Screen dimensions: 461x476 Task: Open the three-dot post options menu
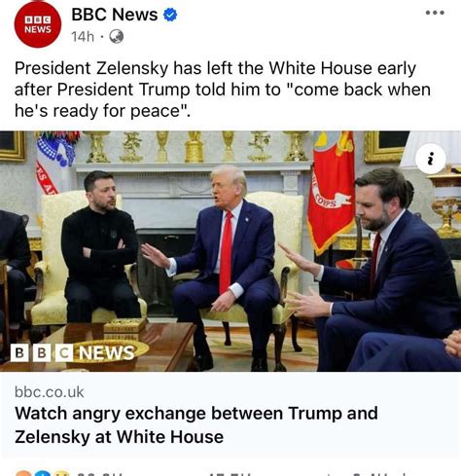click(x=435, y=13)
